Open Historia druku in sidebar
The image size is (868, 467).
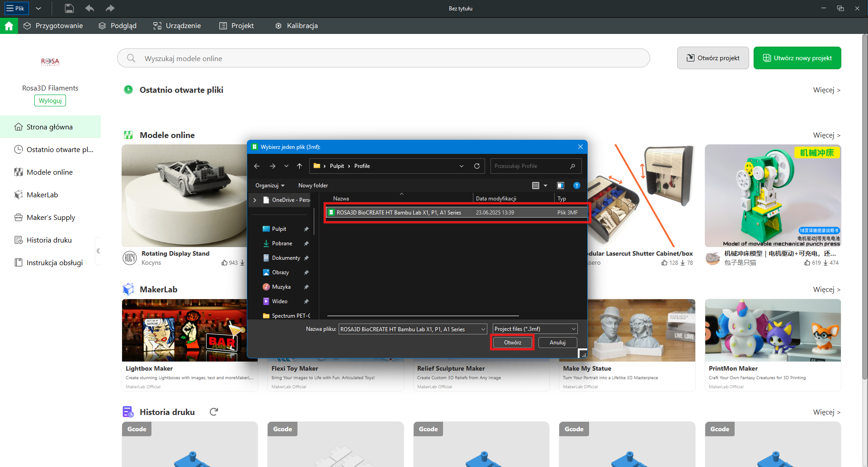[50, 240]
